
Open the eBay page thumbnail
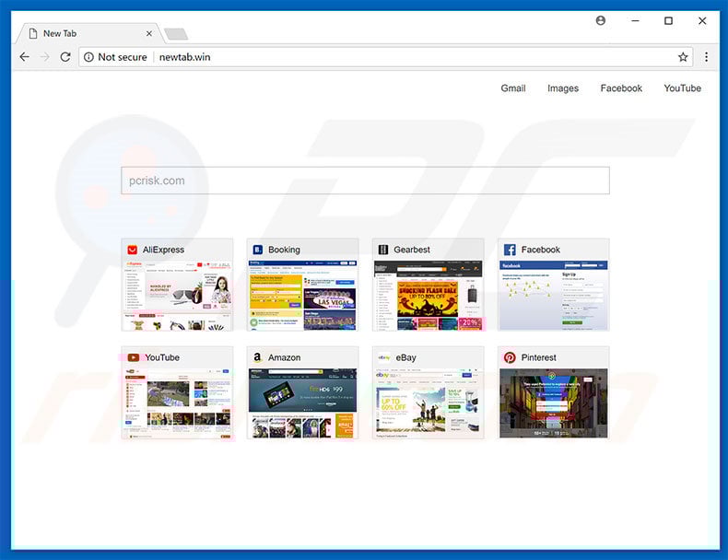[x=429, y=403]
